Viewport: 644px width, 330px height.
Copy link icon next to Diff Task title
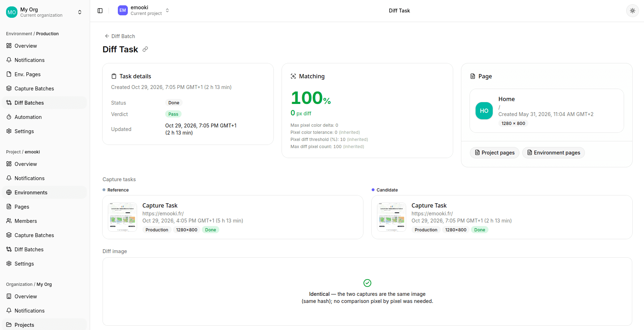[145, 49]
